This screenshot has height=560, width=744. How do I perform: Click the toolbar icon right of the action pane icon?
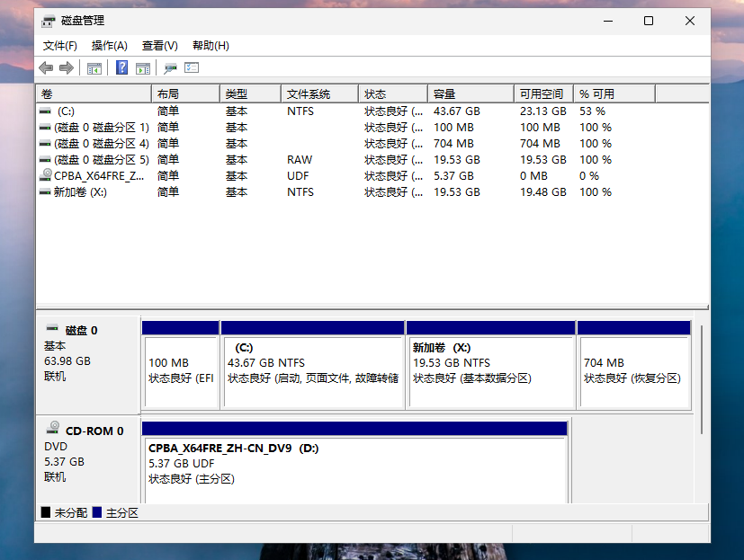click(170, 68)
